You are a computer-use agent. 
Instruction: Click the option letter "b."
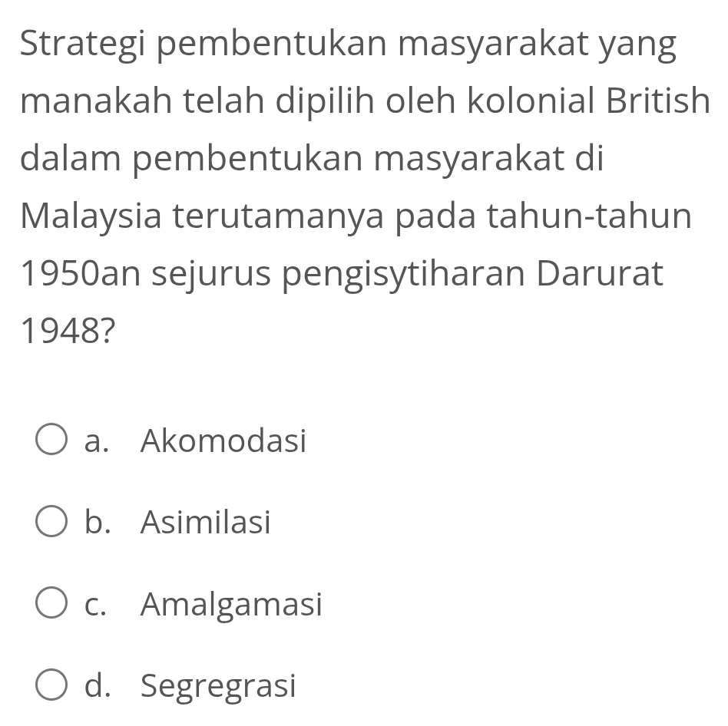97,523
